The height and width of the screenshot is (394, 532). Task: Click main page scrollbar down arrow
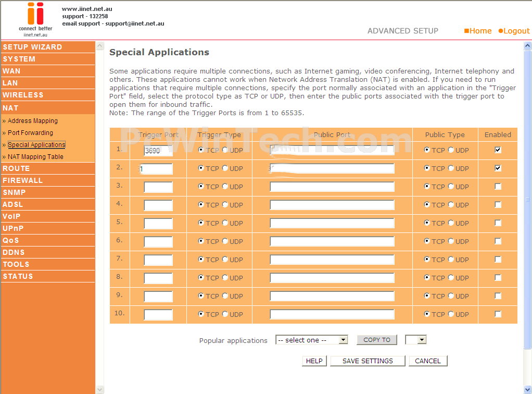click(x=528, y=390)
